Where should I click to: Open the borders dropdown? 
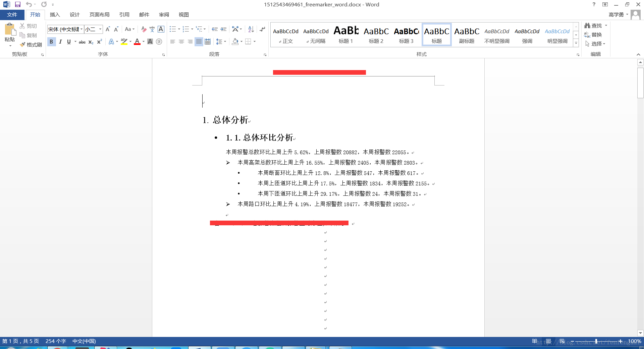255,42
